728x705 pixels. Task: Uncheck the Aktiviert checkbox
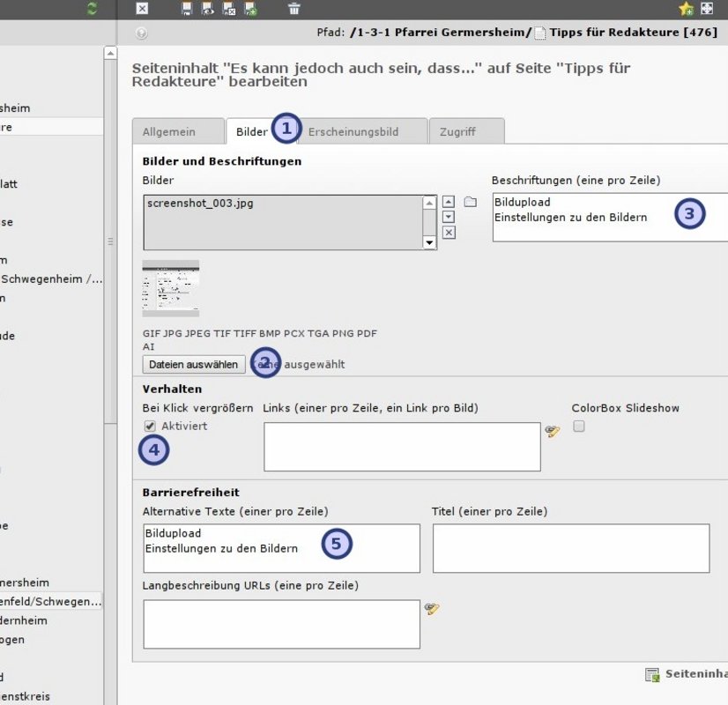point(151,427)
